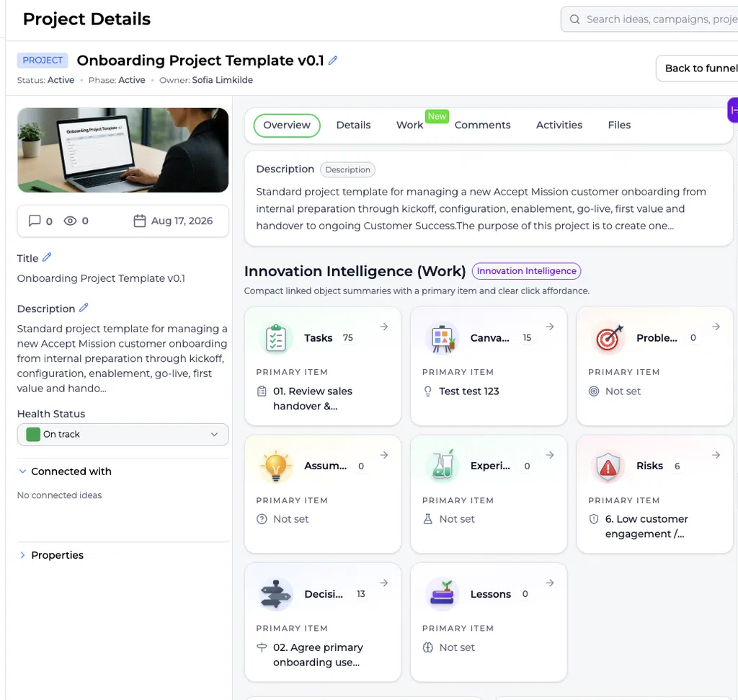
Task: Click the Innovation Intelligence (Work) heading
Action: 355,271
